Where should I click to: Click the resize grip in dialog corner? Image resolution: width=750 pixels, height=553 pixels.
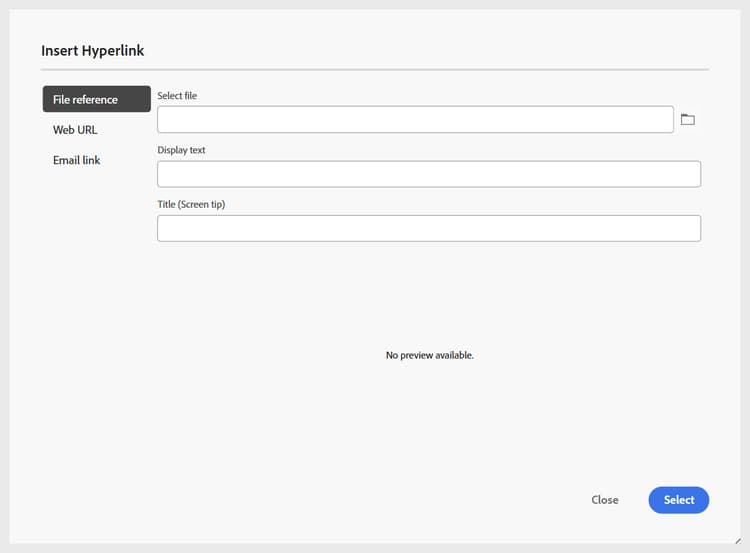click(x=738, y=541)
